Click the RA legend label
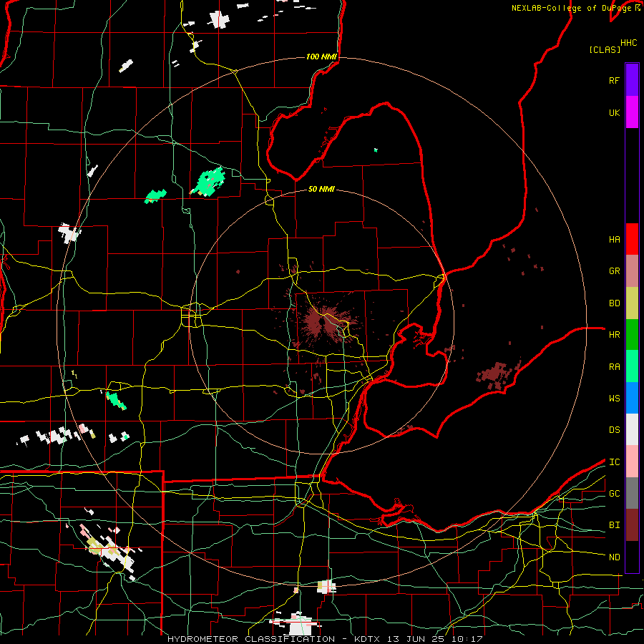 [x=614, y=367]
